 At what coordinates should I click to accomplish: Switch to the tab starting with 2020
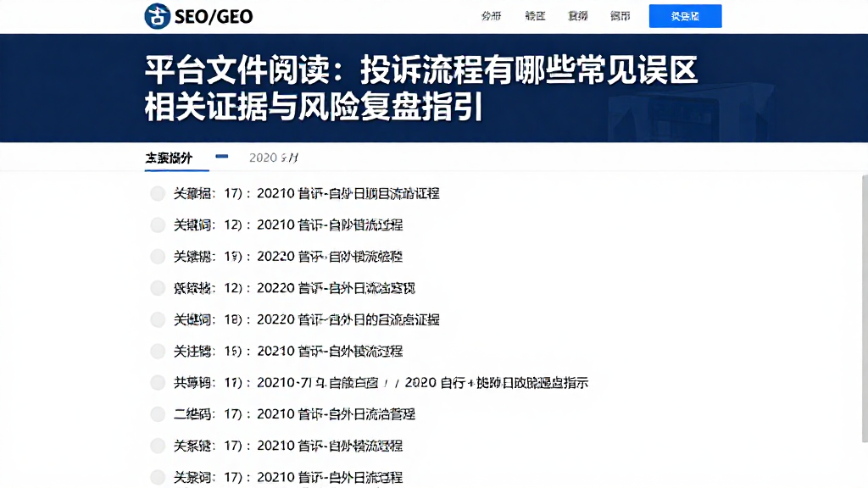pyautogui.click(x=274, y=158)
